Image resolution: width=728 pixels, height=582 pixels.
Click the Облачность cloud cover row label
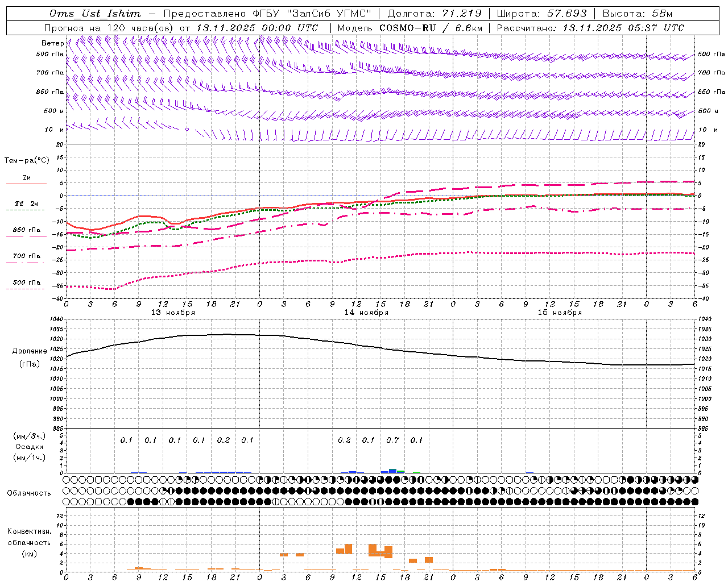pos(29,493)
